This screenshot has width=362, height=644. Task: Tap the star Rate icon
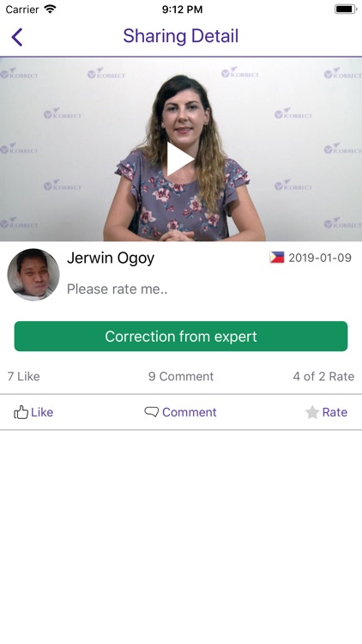(312, 412)
